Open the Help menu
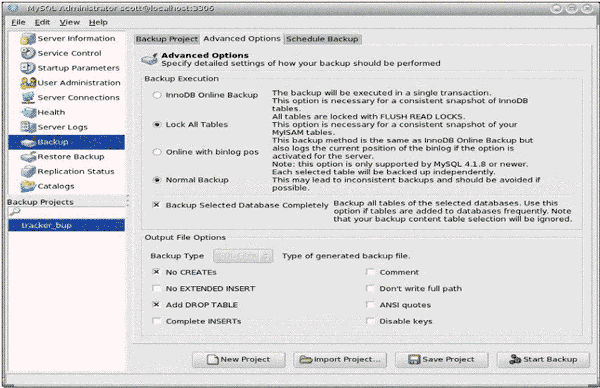The image size is (600, 388). (x=98, y=22)
